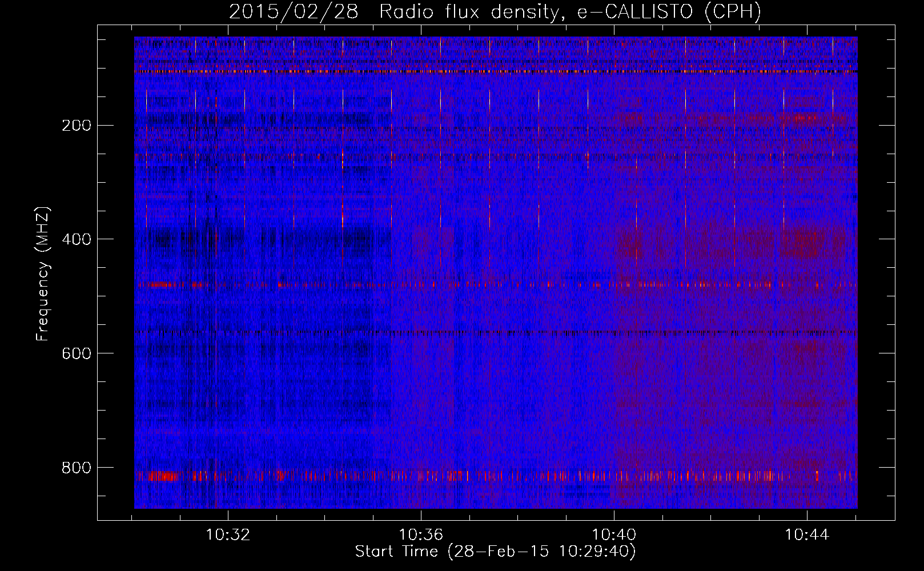Click the plot title 'Radio flux density, e-CALLISTO (CPH)'
The height and width of the screenshot is (571, 924).
[x=570, y=11]
